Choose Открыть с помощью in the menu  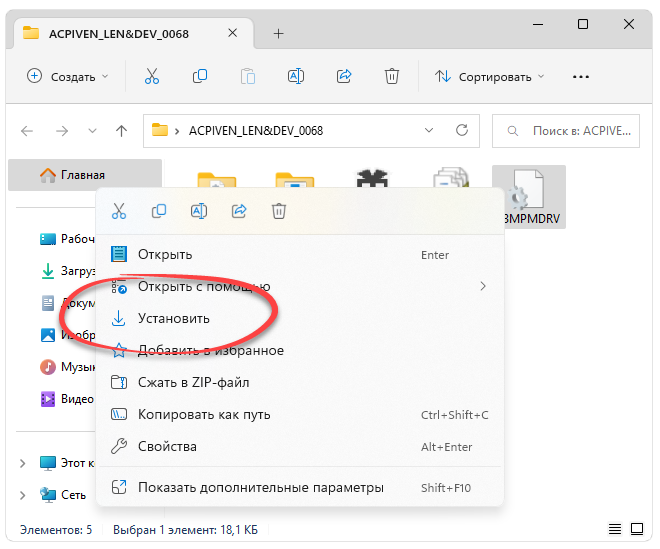[x=300, y=286]
